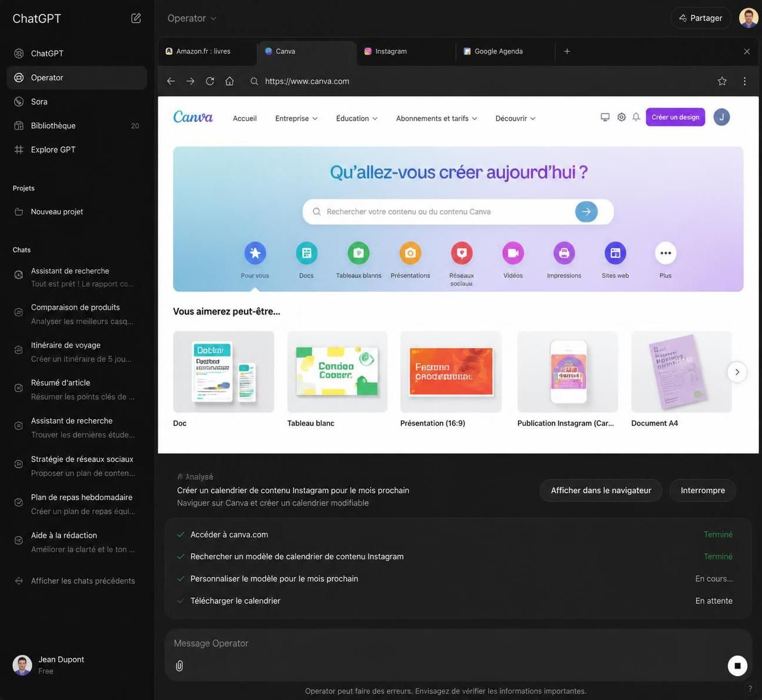Click the Canva logo
This screenshot has height=700, width=762.
193,117
